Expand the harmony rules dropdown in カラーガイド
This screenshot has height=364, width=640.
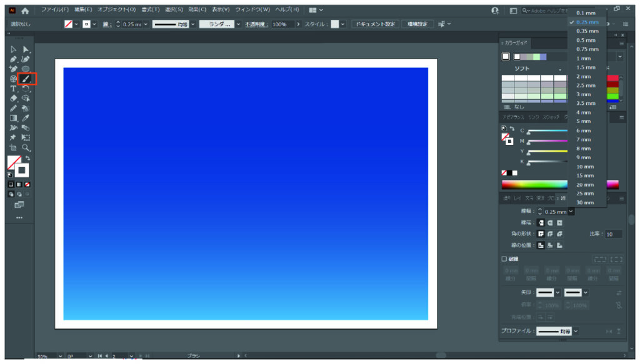[x=620, y=57]
